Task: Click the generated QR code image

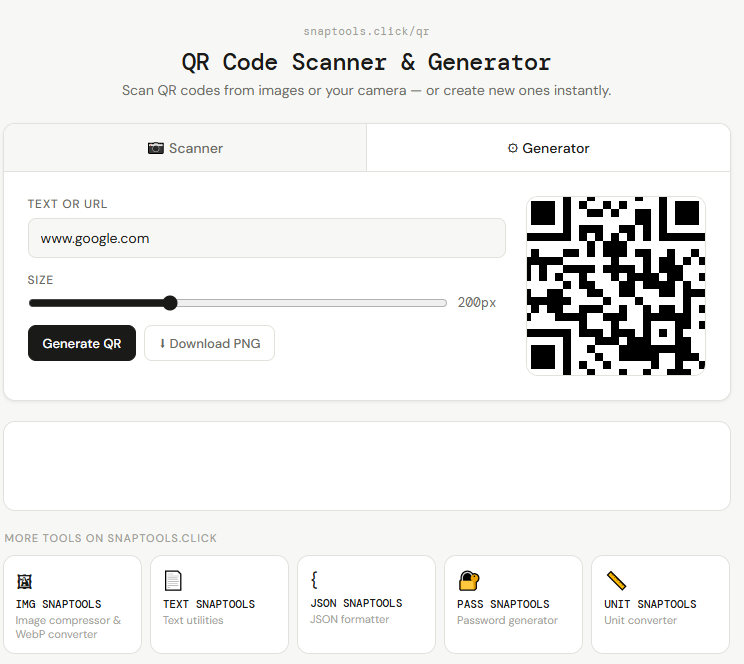Action: click(x=616, y=286)
